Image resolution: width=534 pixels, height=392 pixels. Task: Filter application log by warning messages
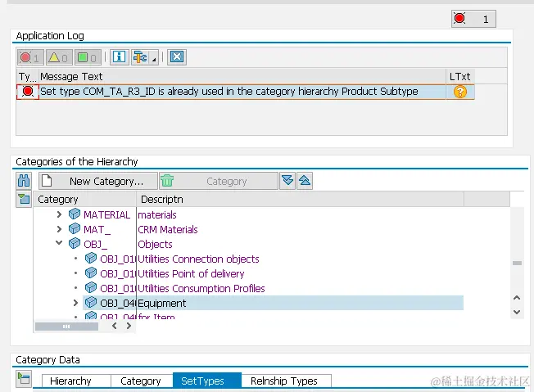pos(58,57)
